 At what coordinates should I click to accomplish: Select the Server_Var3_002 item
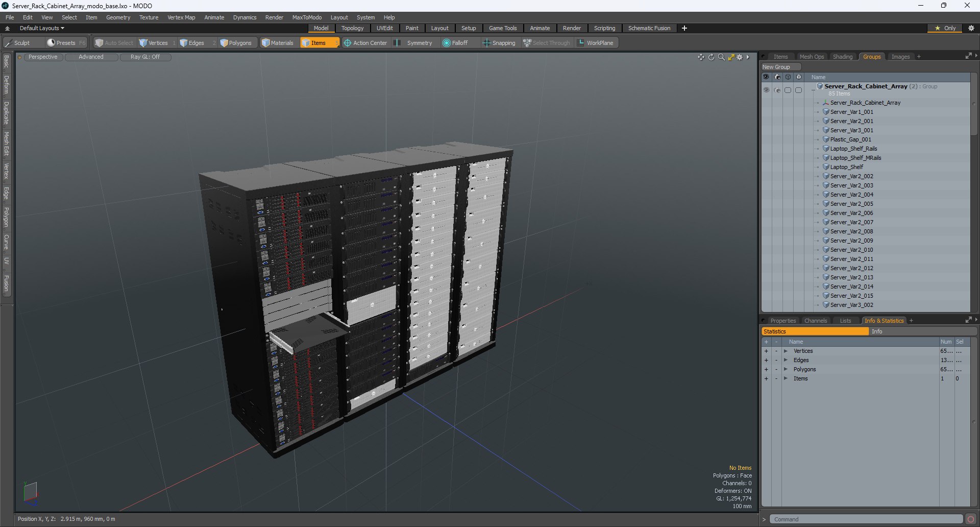pos(851,305)
